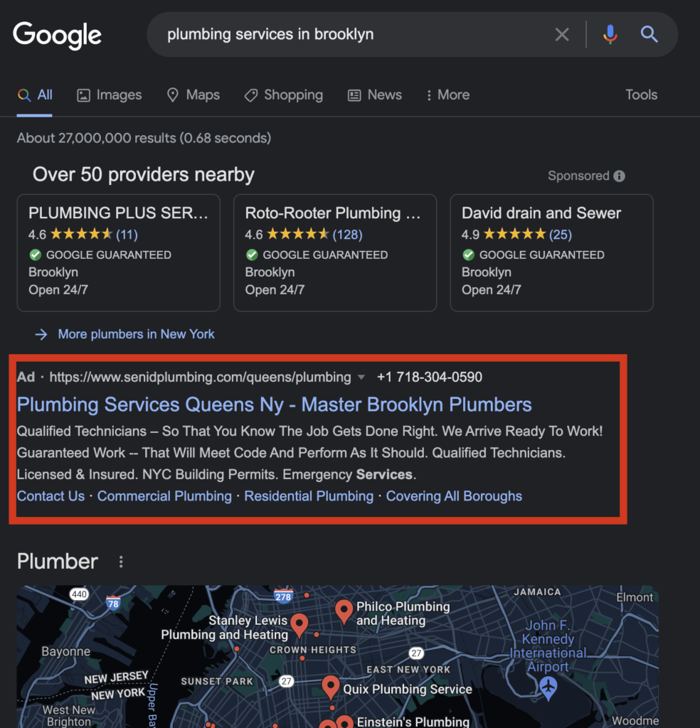Click Sunset Park label on map

(x=217, y=681)
